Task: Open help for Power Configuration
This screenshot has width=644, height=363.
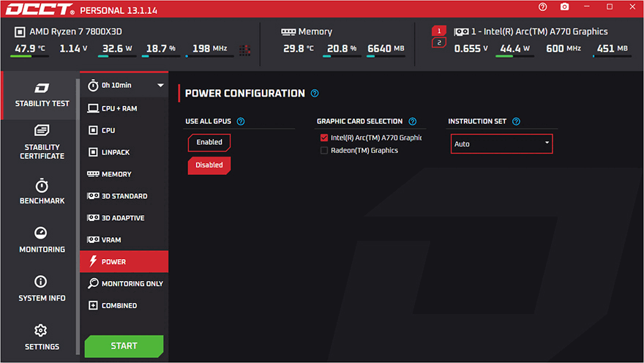Action: pos(315,93)
